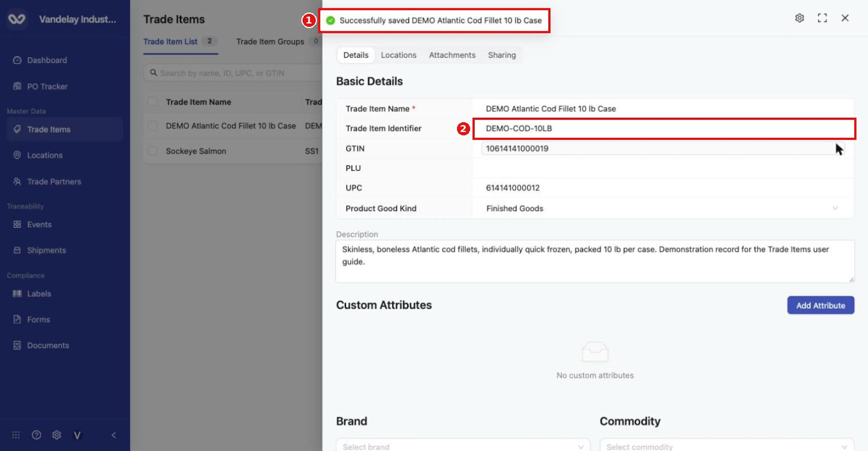868x451 pixels.
Task: Open the user avatar V menu
Action: [77, 435]
